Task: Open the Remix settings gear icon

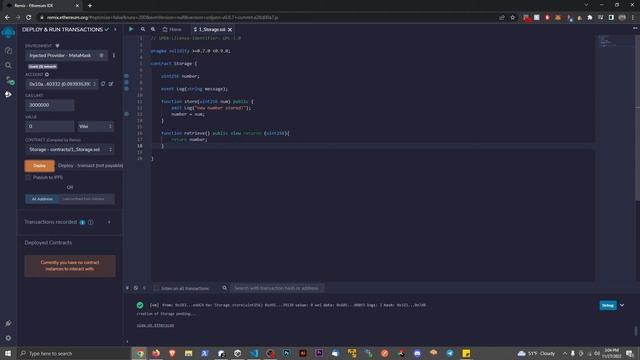Action: coord(8,338)
